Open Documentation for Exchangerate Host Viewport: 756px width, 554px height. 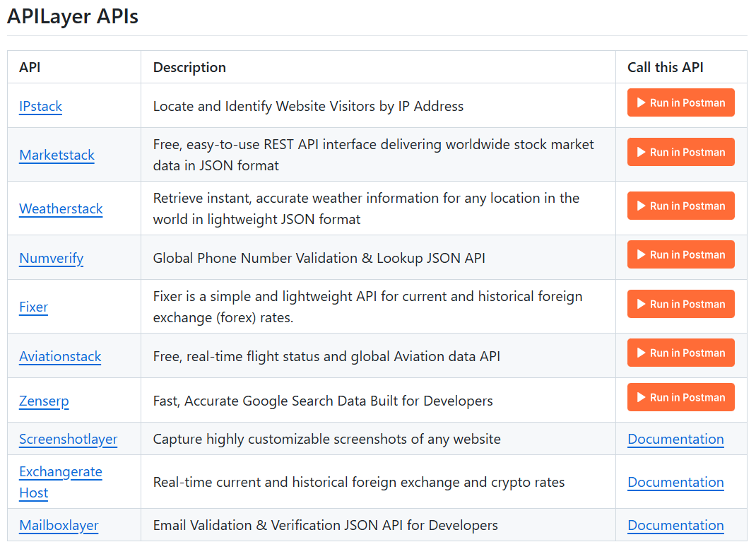pyautogui.click(x=675, y=482)
